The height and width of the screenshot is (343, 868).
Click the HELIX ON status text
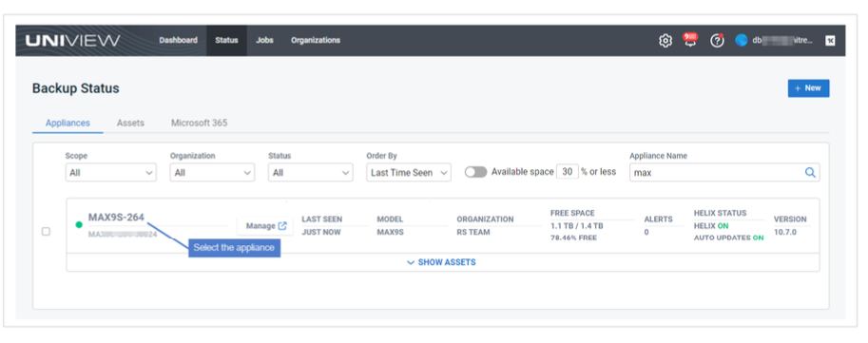click(711, 226)
